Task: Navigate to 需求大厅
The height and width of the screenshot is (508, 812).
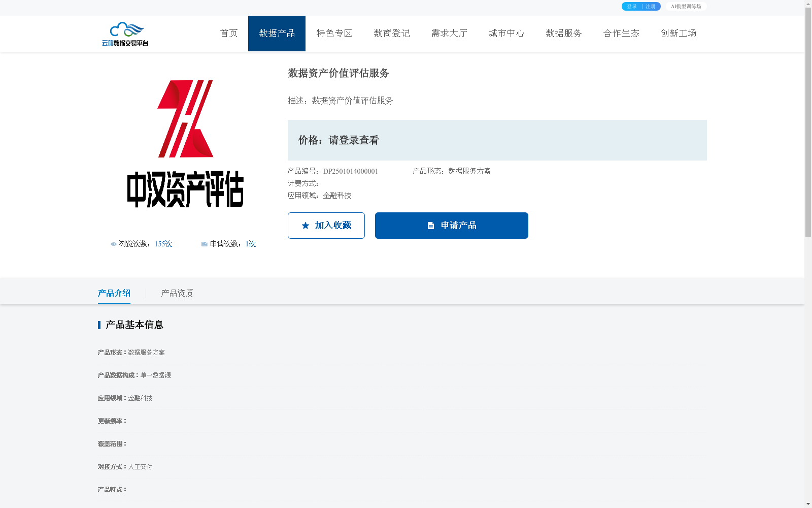Action: 449,34
